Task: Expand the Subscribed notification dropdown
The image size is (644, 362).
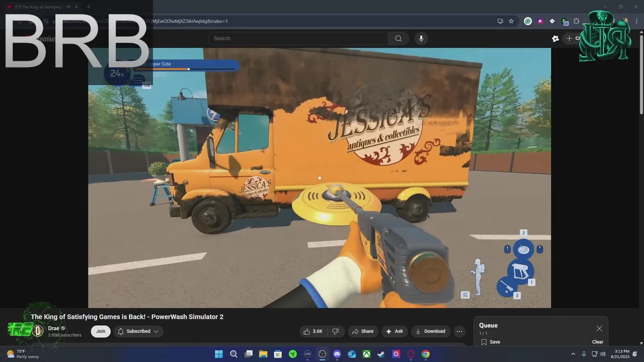Action: 138,331
